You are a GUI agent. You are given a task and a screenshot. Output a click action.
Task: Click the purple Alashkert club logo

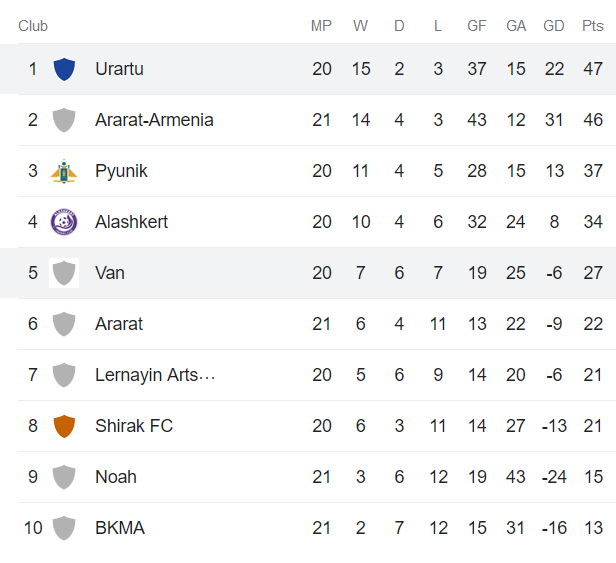64,222
